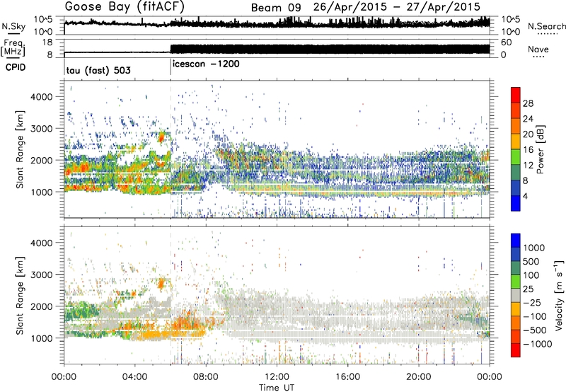Viewport: 566px width, 392px height.
Task: Click the '28' power scale value
Action: (x=528, y=103)
